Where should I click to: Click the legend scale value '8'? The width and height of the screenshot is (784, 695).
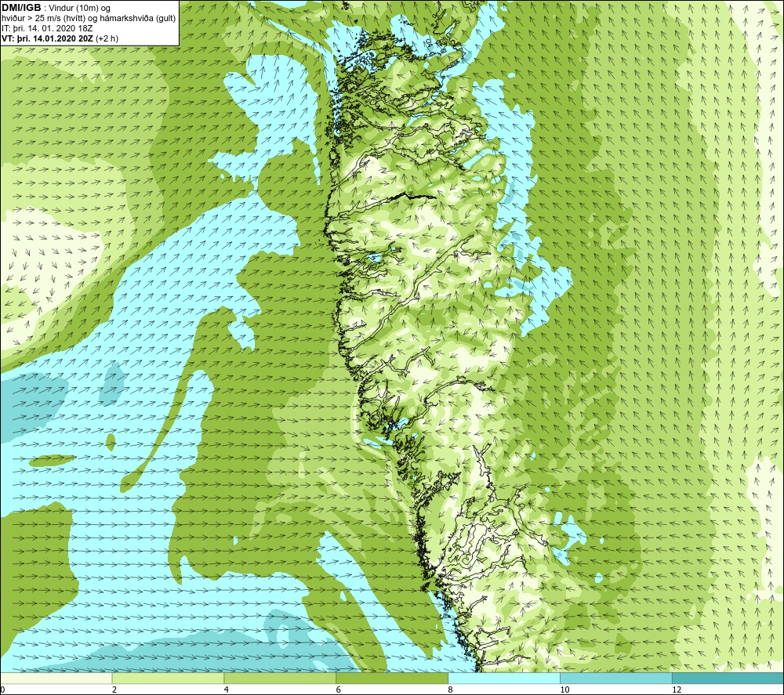tap(451, 690)
